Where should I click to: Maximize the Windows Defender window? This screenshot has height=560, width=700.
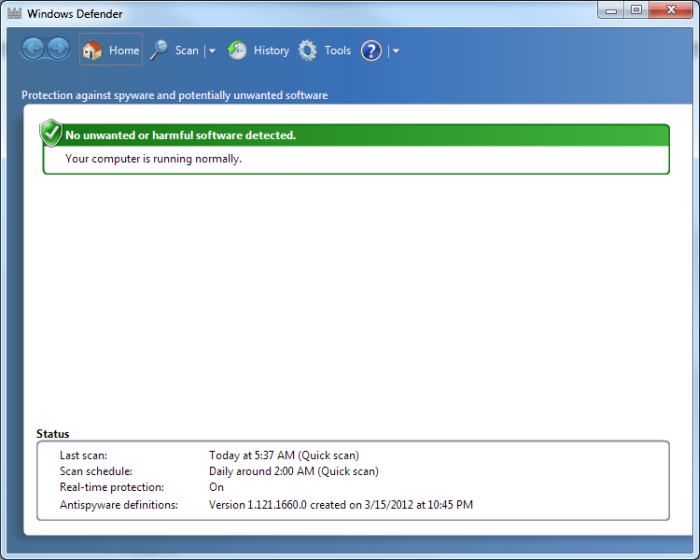(637, 10)
